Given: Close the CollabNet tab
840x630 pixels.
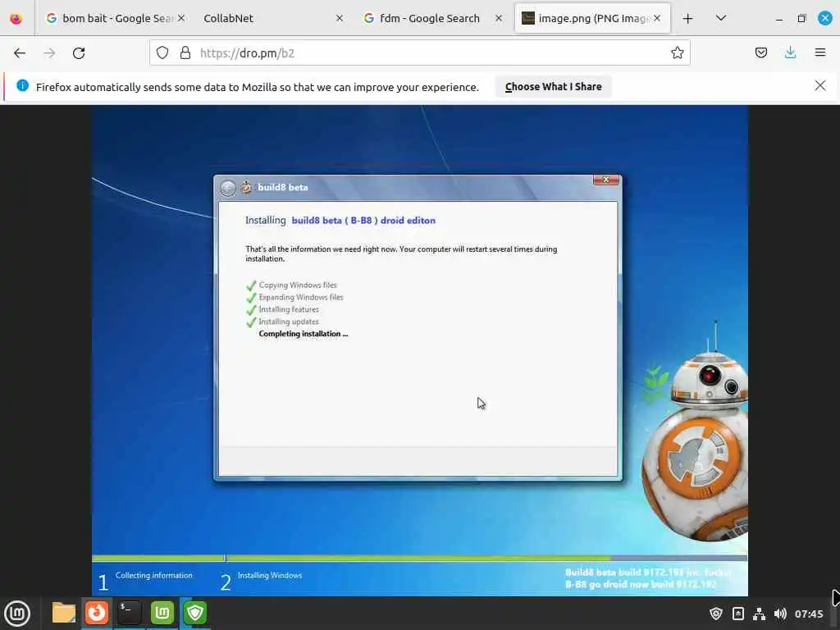Looking at the screenshot, I should pyautogui.click(x=340, y=18).
